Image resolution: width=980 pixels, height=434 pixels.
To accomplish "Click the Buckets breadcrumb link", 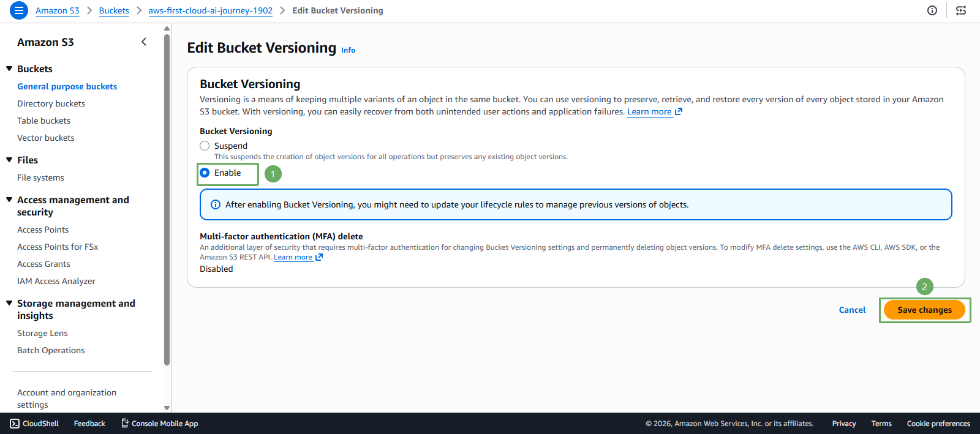I will click(114, 10).
